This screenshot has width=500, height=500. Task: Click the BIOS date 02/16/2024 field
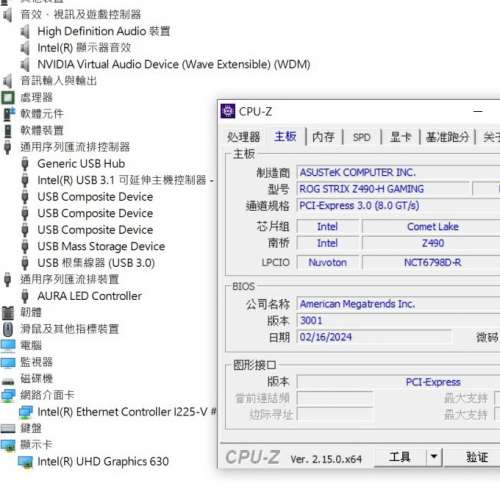(374, 337)
